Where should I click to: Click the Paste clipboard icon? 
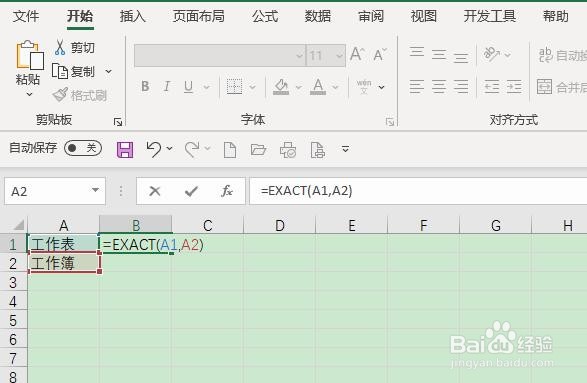click(30, 55)
